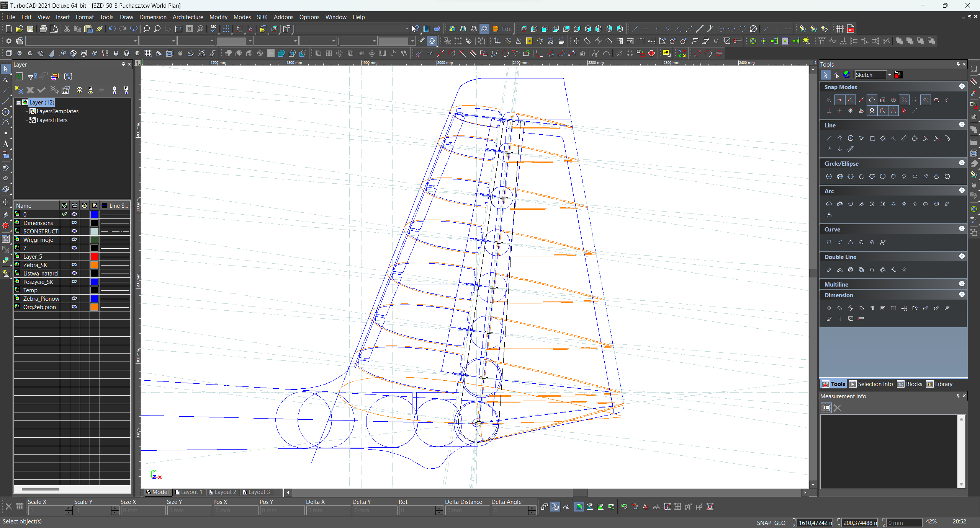The width and height of the screenshot is (980, 528).
Task: Click the SNAP status bar button
Action: click(x=764, y=523)
